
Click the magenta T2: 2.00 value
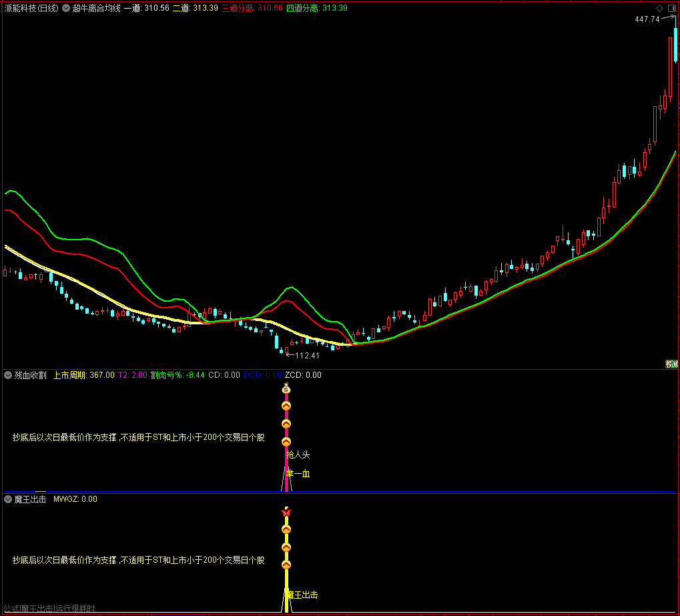pyautogui.click(x=133, y=375)
